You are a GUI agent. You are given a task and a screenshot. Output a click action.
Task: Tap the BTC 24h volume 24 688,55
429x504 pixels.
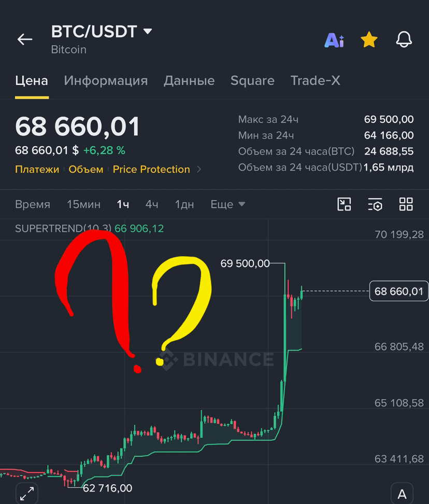389,151
